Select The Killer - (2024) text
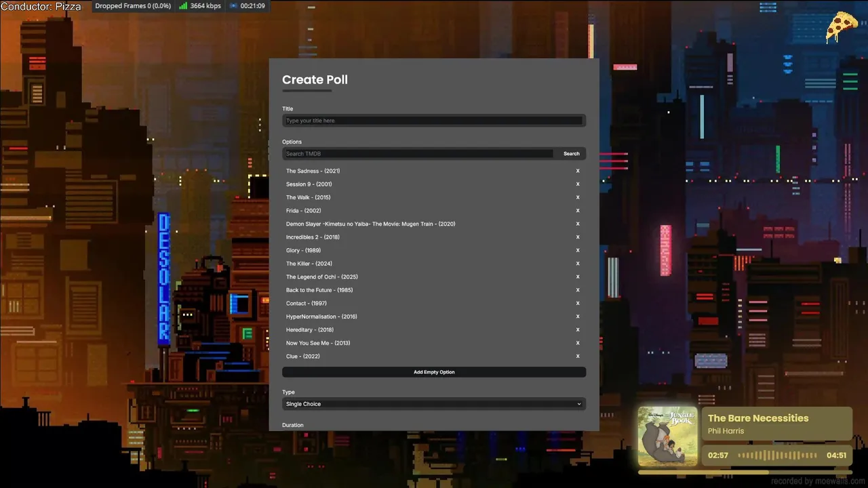This screenshot has height=488, width=868. click(x=309, y=264)
